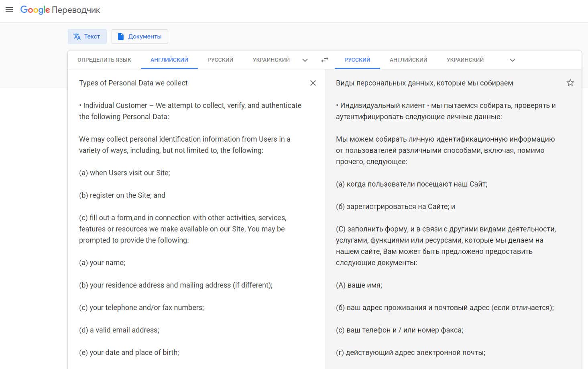Click translated line '(А) ваше имя;'
The width and height of the screenshot is (588, 369).
click(x=359, y=285)
